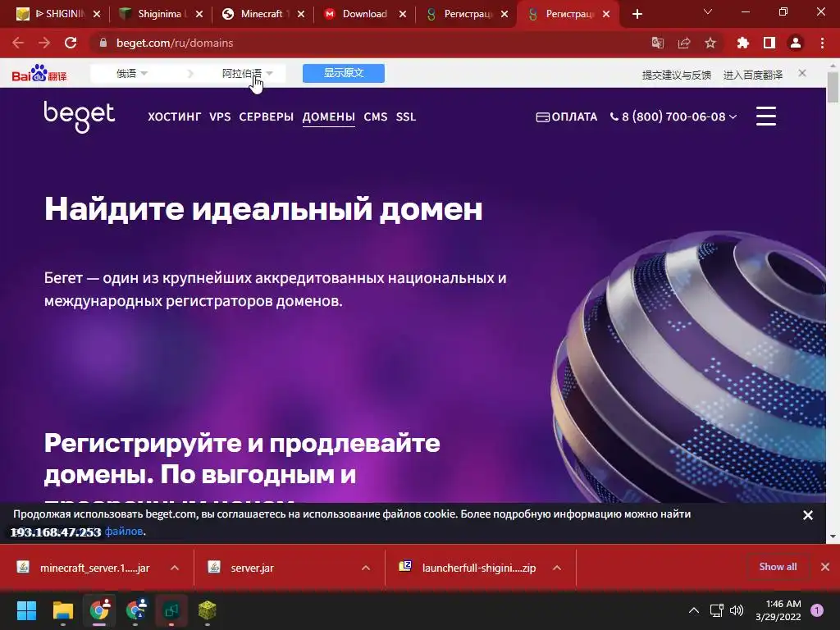Click the 显示原文 button

pyautogui.click(x=344, y=73)
